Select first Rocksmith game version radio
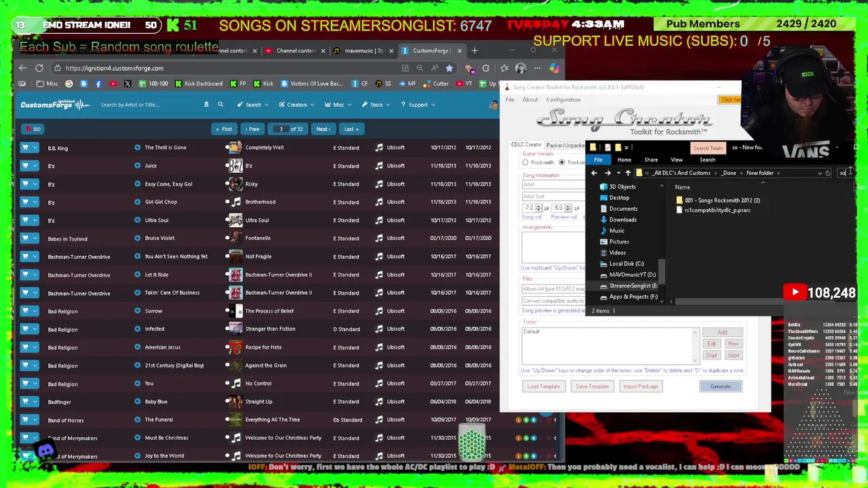 (526, 163)
